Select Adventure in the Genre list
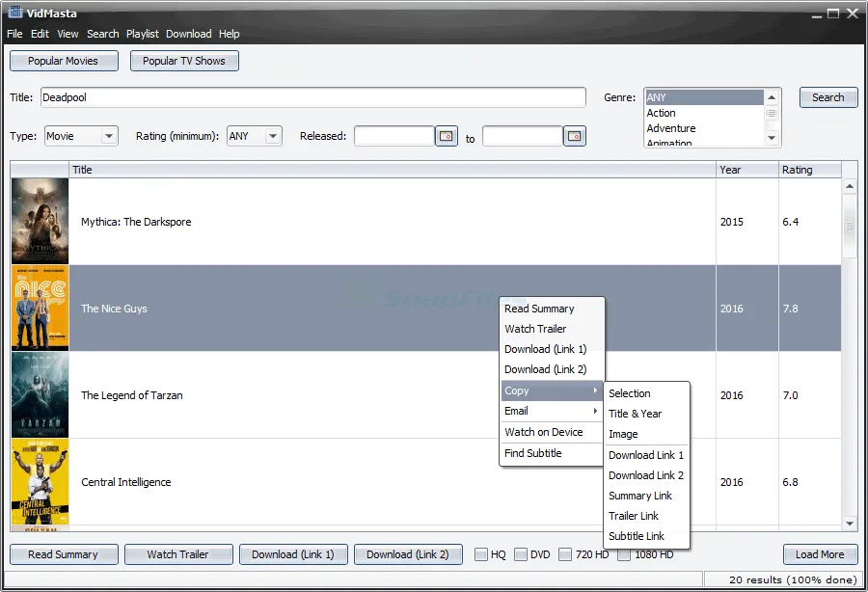This screenshot has height=592, width=868. [x=704, y=128]
